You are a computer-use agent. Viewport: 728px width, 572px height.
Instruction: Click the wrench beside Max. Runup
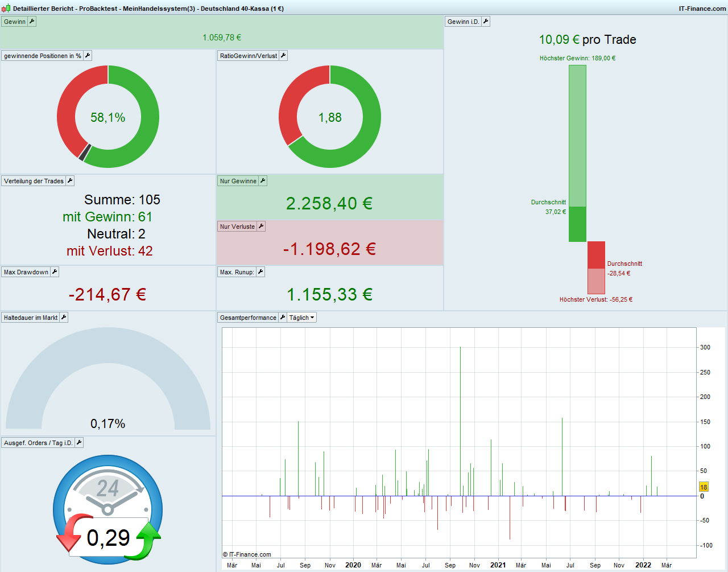(260, 272)
